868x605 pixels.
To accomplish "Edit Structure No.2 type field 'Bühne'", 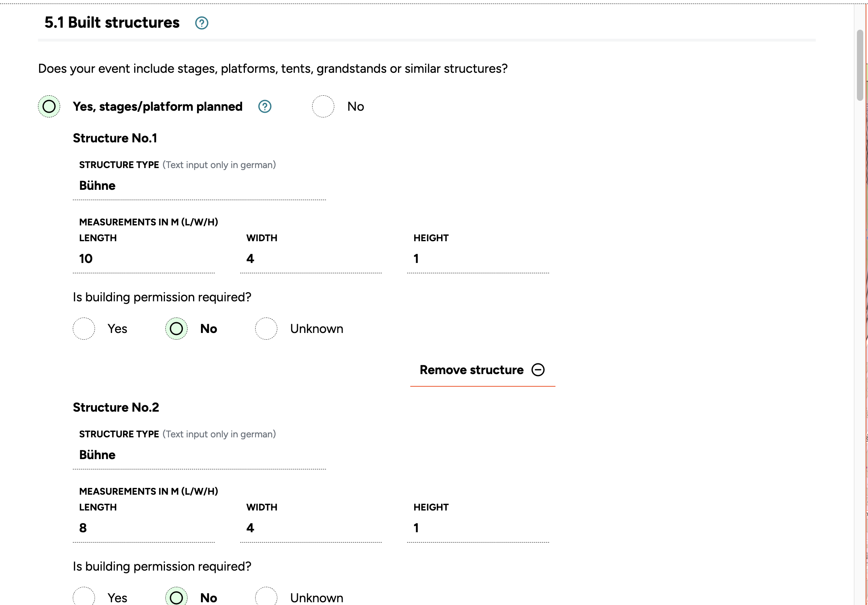I will [x=199, y=455].
